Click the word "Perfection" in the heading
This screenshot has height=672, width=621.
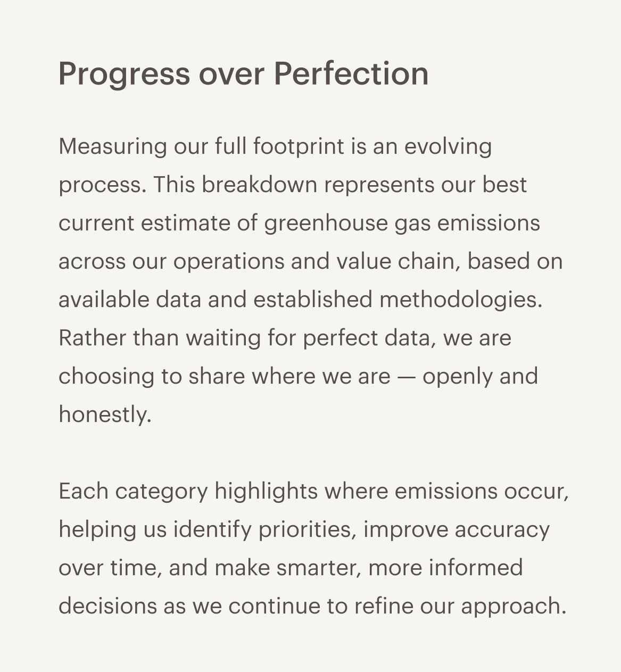[351, 74]
